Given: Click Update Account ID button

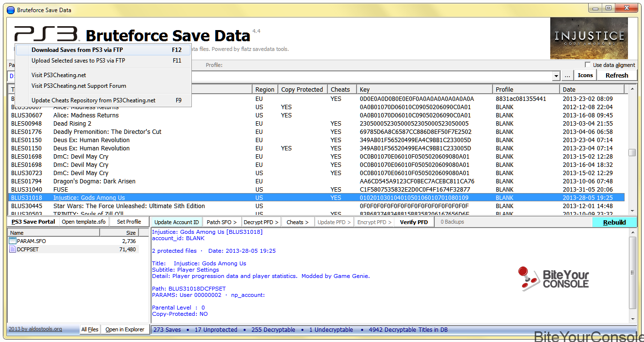Looking at the screenshot, I should point(177,222).
